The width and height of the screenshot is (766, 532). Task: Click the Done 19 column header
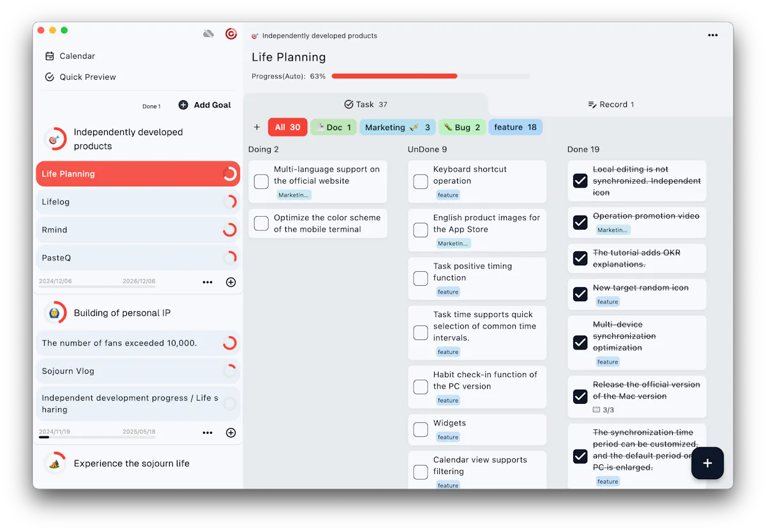583,149
